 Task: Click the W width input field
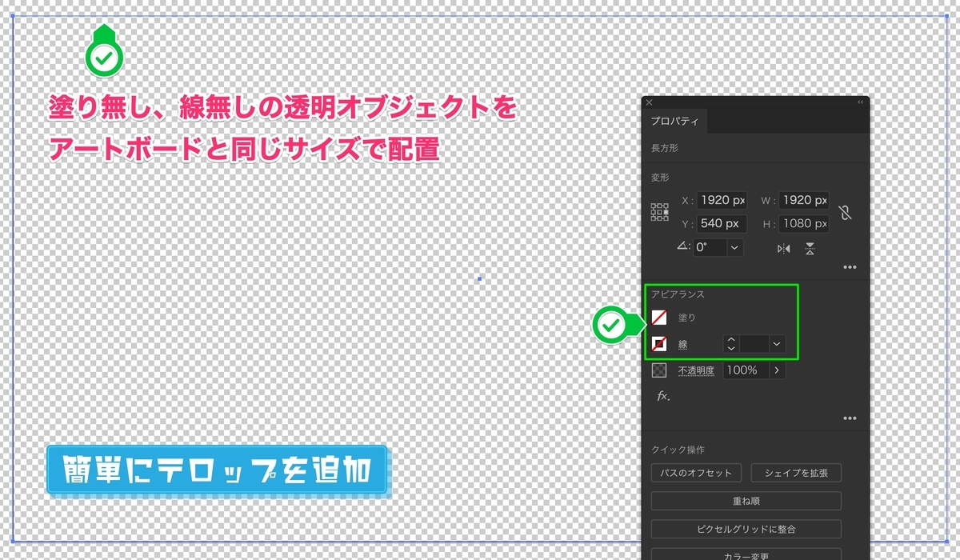pyautogui.click(x=803, y=200)
